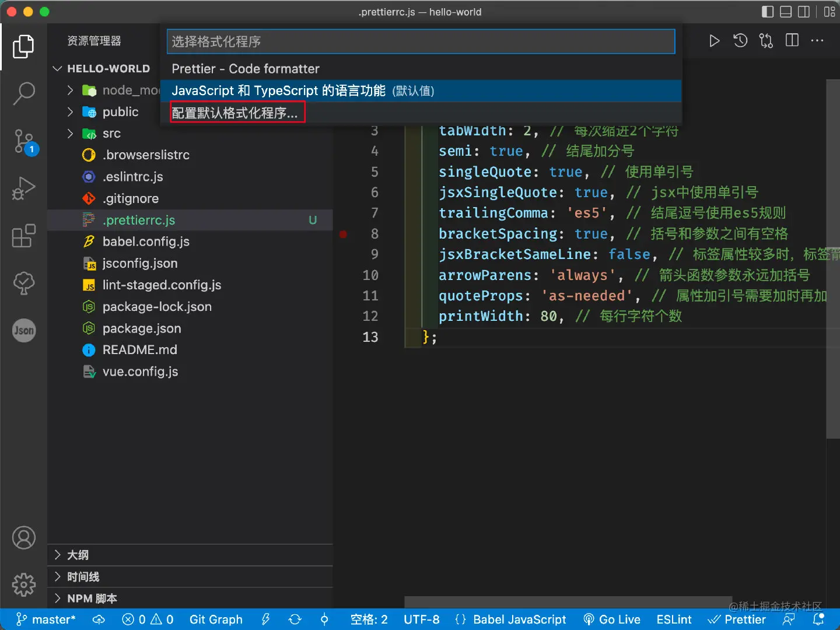Click the Run play icon in editor toolbar
840x630 pixels.
[714, 41]
